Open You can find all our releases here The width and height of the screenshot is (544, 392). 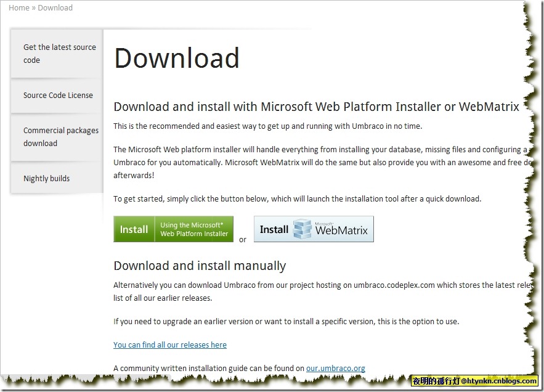[170, 345]
